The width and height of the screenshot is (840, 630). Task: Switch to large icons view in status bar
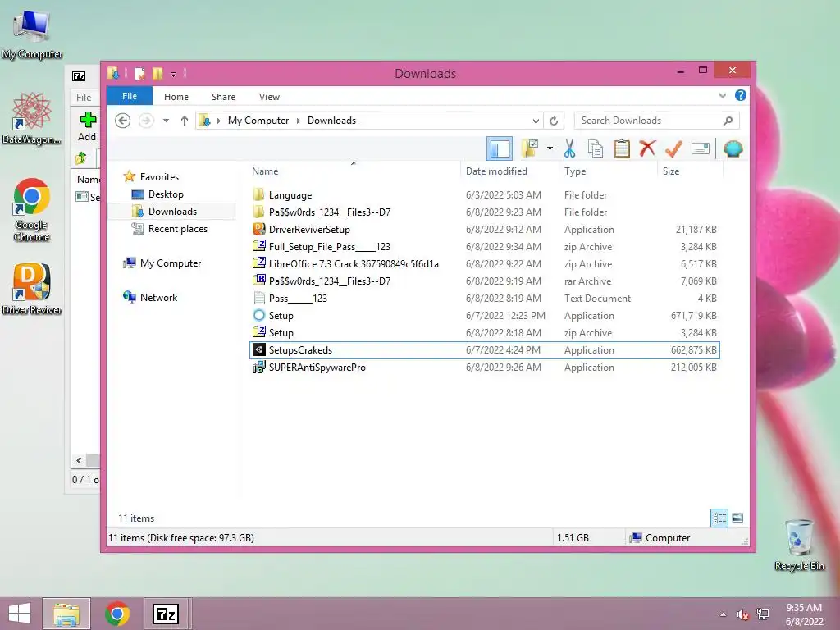point(737,518)
